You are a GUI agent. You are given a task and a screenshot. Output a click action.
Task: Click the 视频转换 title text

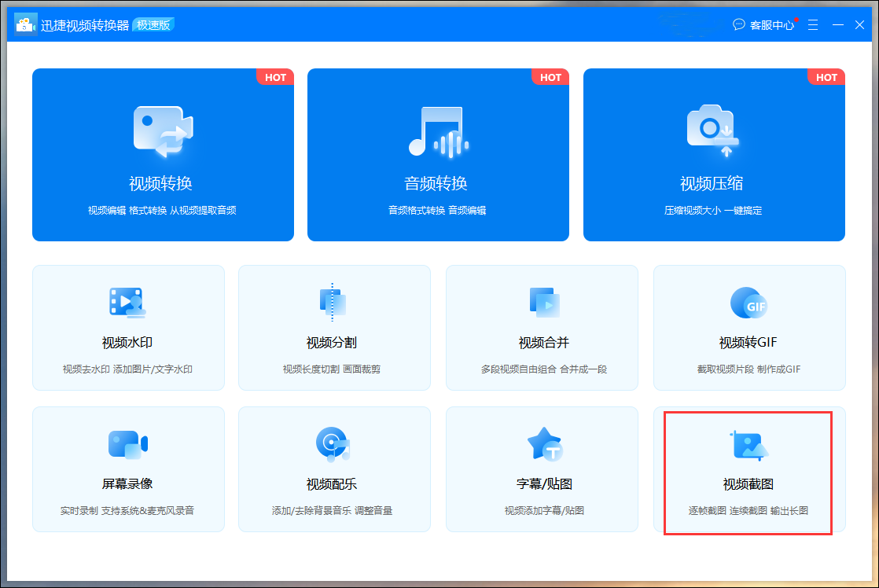[161, 183]
